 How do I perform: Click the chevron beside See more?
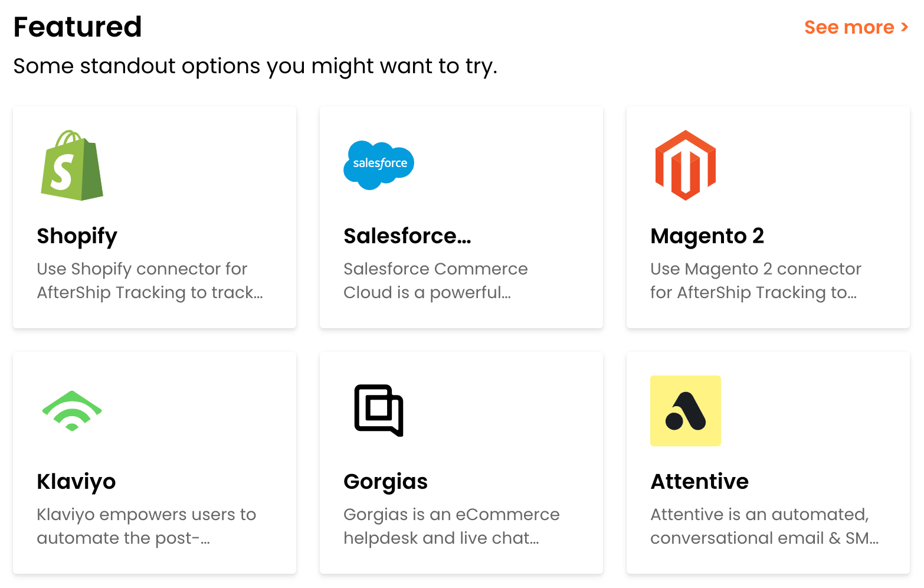click(905, 27)
